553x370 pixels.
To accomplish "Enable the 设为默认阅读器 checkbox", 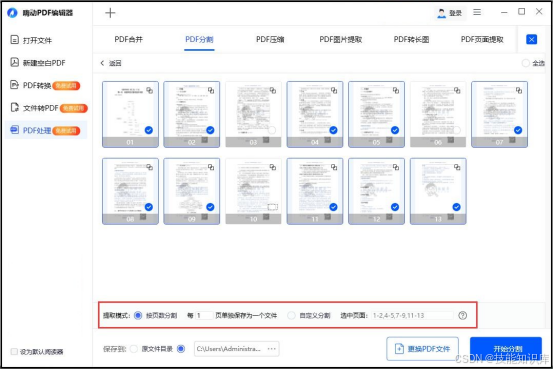I will tap(14, 351).
